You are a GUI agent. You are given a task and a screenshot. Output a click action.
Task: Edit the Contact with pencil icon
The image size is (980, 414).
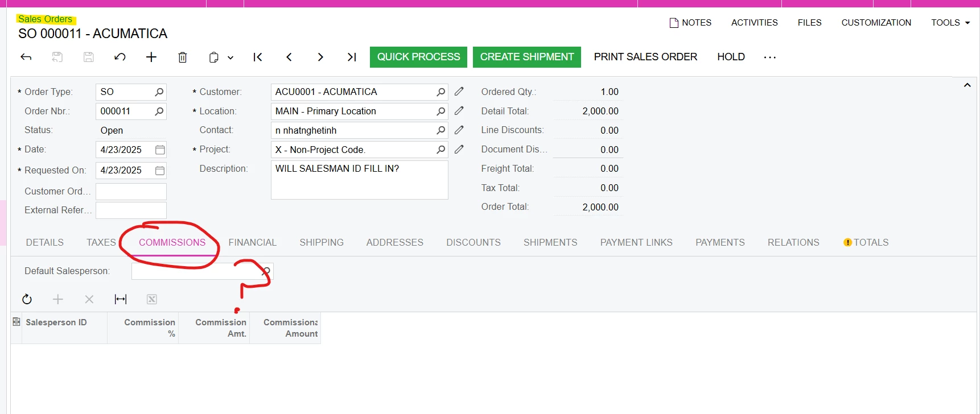point(459,130)
